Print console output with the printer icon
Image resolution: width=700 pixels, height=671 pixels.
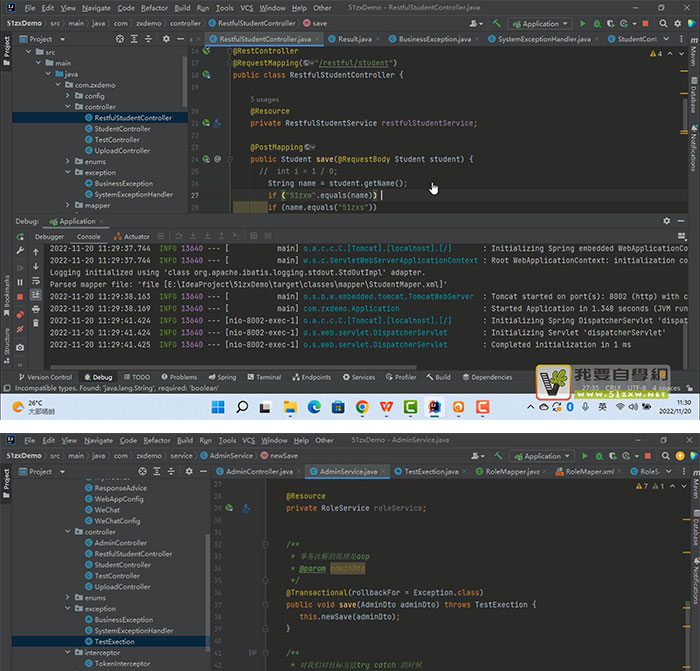(x=36, y=309)
